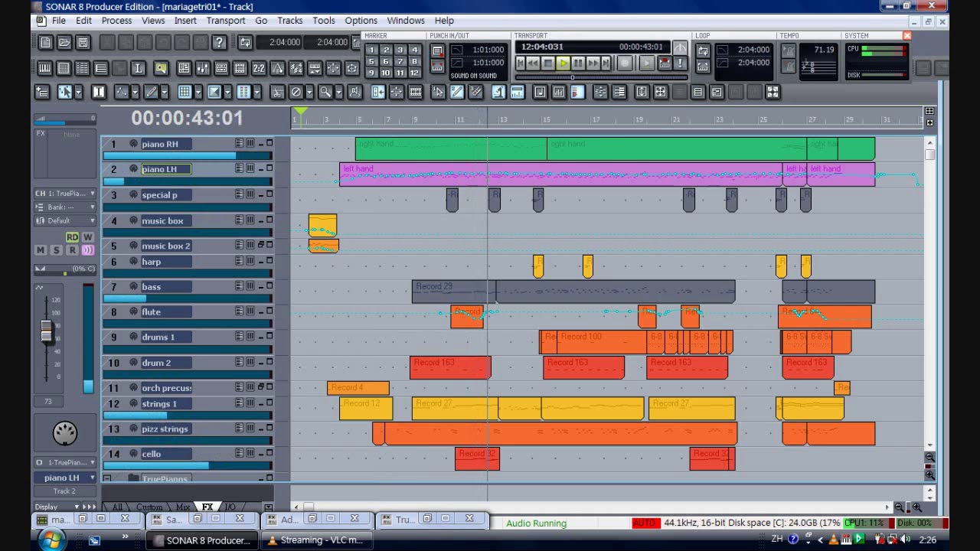Screen dimensions: 980x551
Task: Pause playback in the transport
Action: (578, 64)
